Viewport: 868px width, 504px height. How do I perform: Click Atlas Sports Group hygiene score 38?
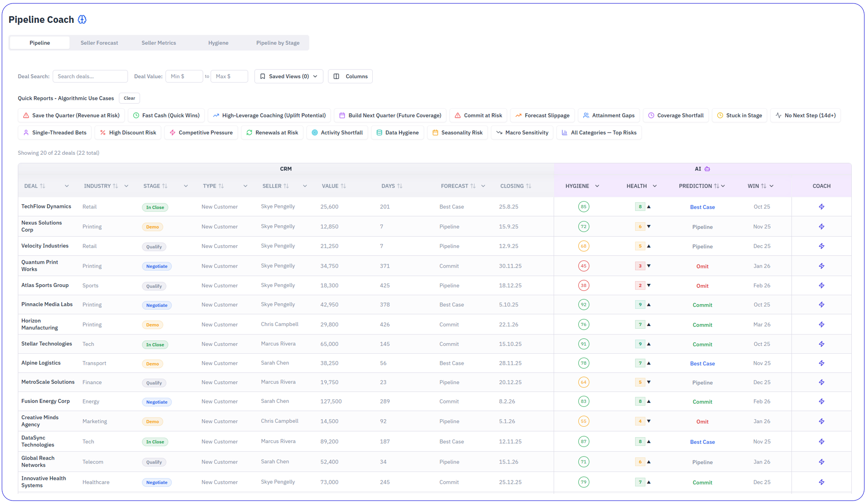[x=583, y=286]
